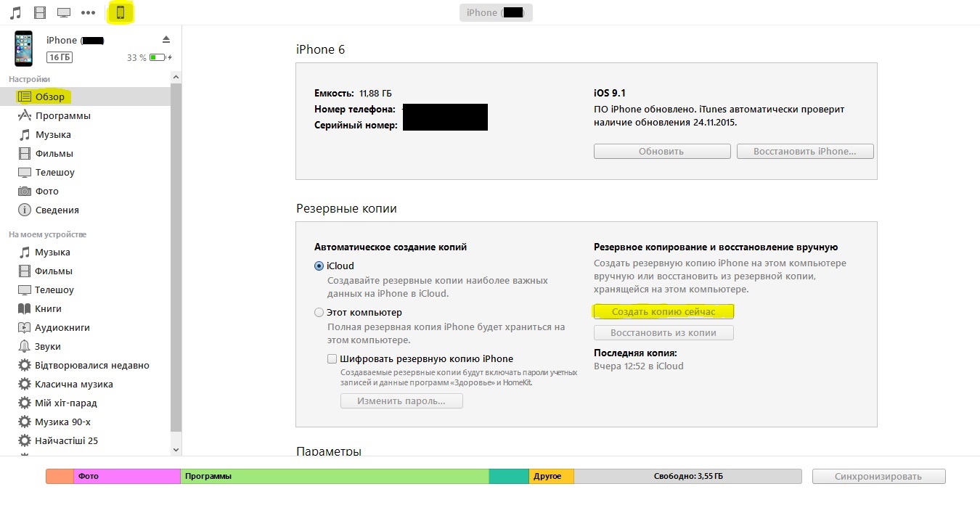Click the iPhone thumbnail image in sidebar
The height and width of the screenshot is (505, 980).
(24, 49)
